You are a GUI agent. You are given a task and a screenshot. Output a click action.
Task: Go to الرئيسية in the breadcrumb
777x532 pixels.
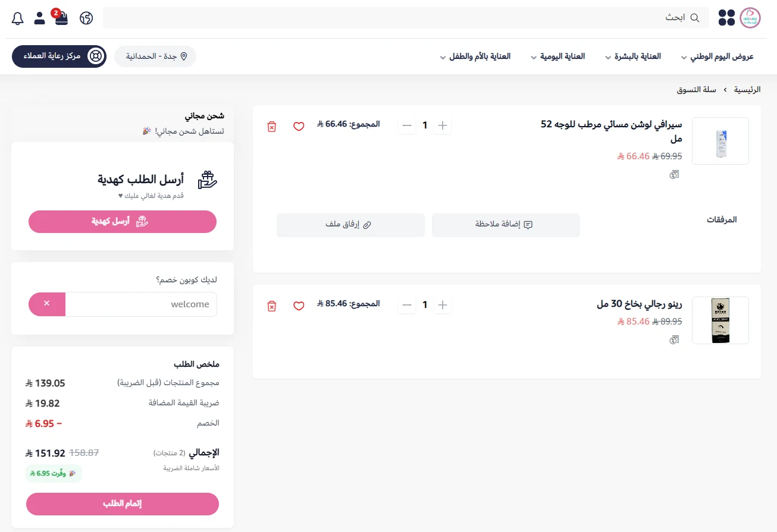pyautogui.click(x=747, y=90)
